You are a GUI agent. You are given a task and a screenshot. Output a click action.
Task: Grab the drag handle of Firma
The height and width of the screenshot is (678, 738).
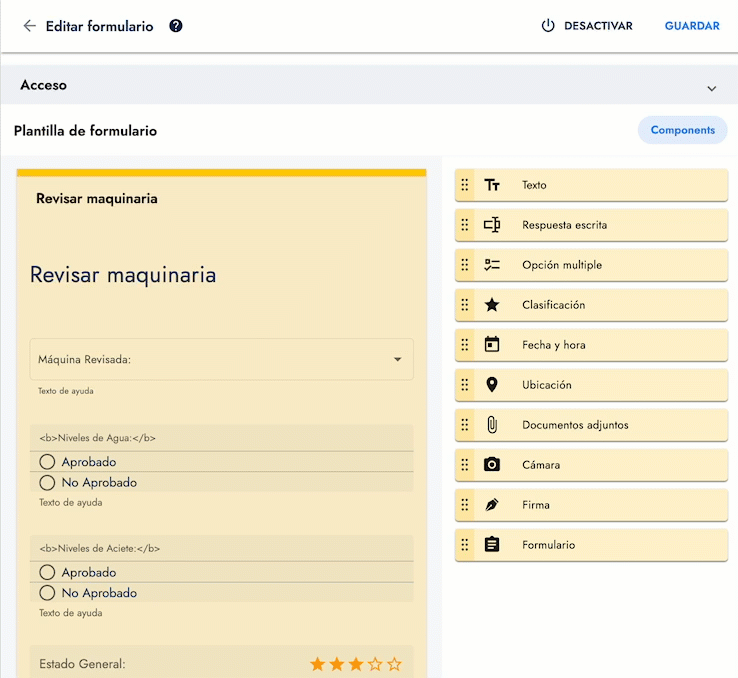coord(465,505)
